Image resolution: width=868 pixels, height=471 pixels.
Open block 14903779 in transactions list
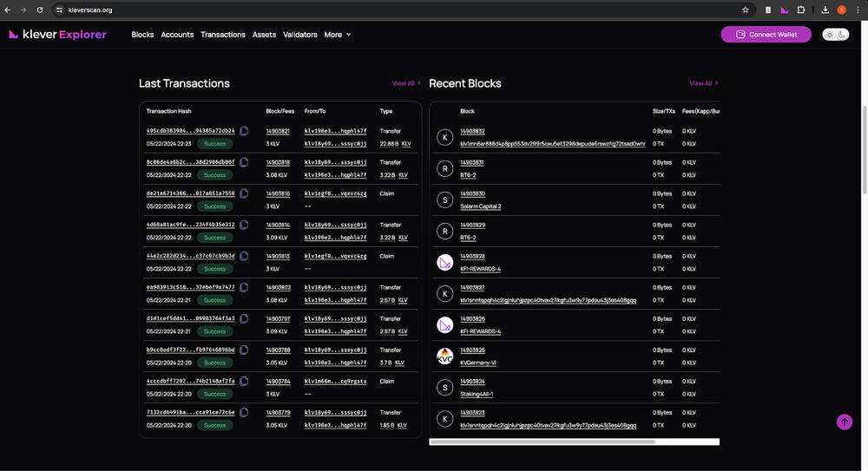pyautogui.click(x=278, y=412)
